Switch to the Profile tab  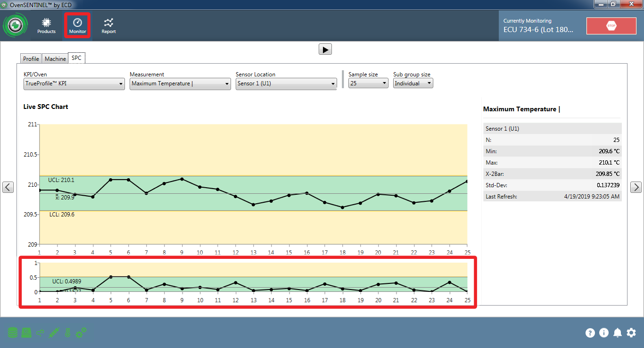click(x=31, y=59)
